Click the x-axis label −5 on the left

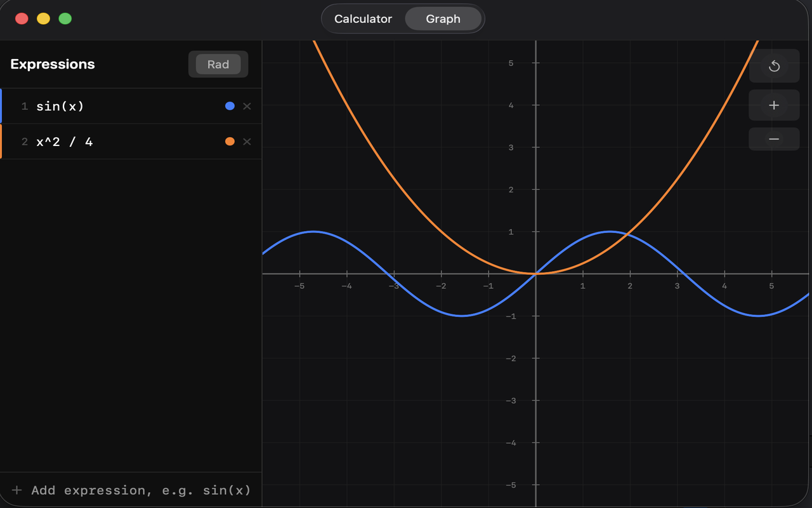click(299, 286)
